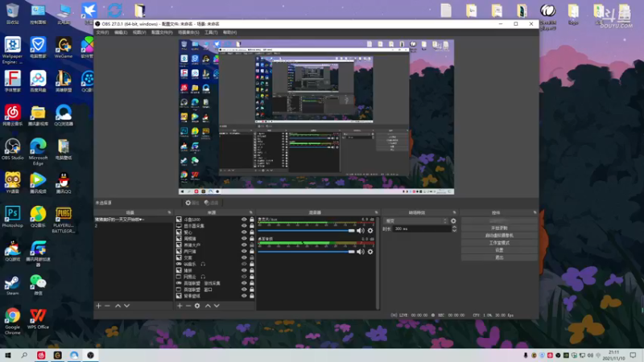
Task: Click the 工作室模式 studio mode button
Action: tap(499, 243)
